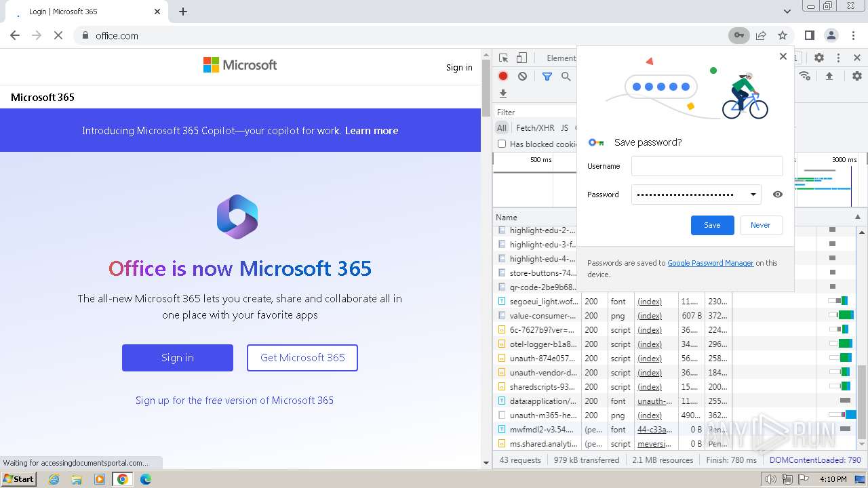
Task: Open Sign up for free version link
Action: (x=235, y=401)
